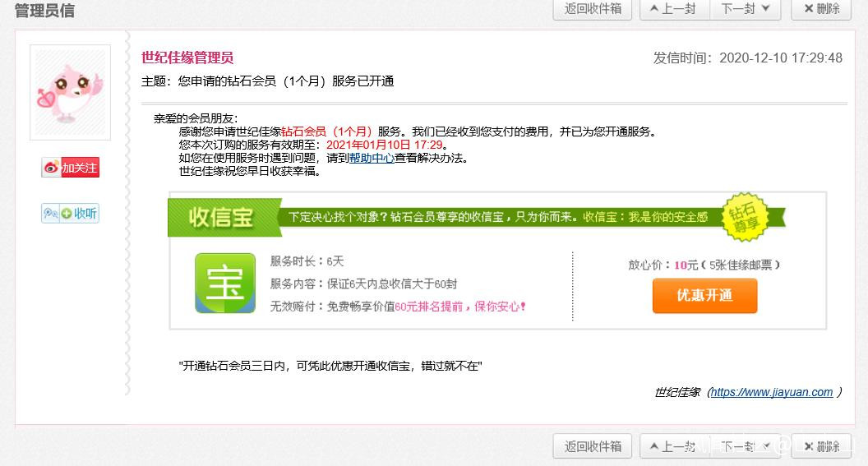Click the 收信宝 green banner title
This screenshot has width=868, height=466.
pyautogui.click(x=221, y=218)
